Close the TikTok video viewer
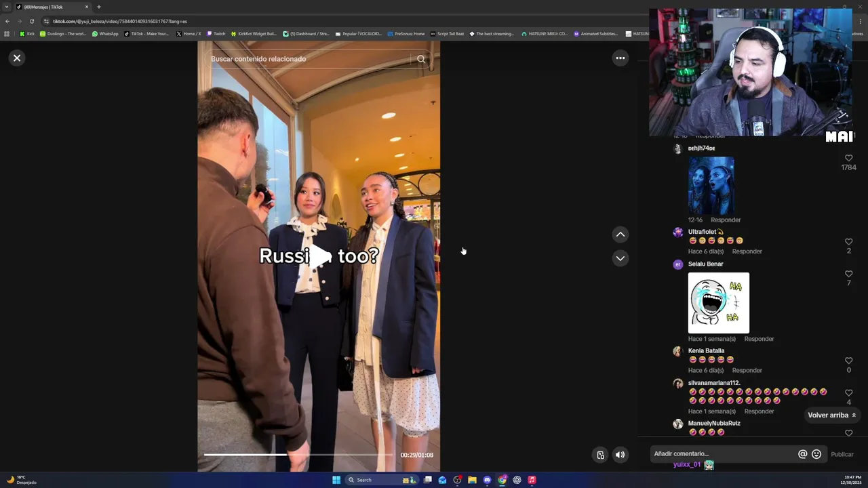 point(17,58)
